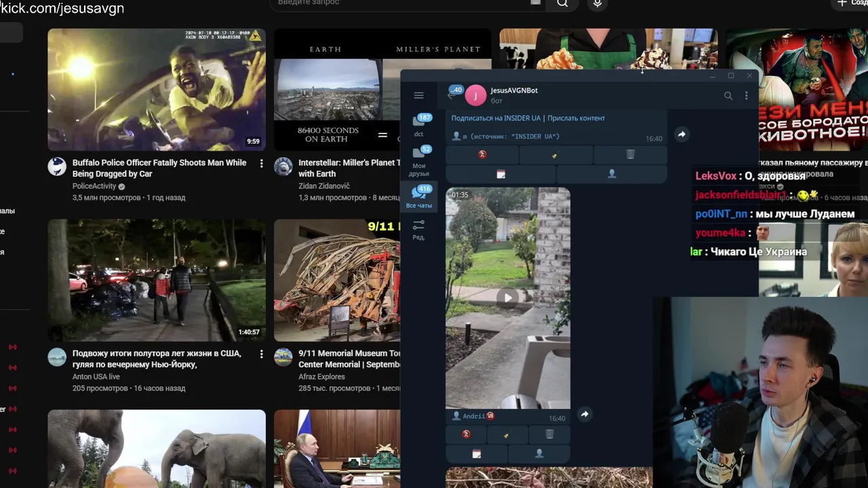Viewport: 868px width, 488px height.
Task: Click the 1:40:57 duration badge on thumbnail
Action: pos(249,332)
